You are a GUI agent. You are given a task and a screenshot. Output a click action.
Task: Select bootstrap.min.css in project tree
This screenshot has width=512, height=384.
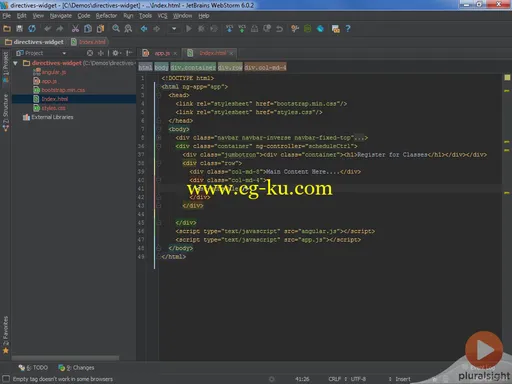click(x=63, y=90)
